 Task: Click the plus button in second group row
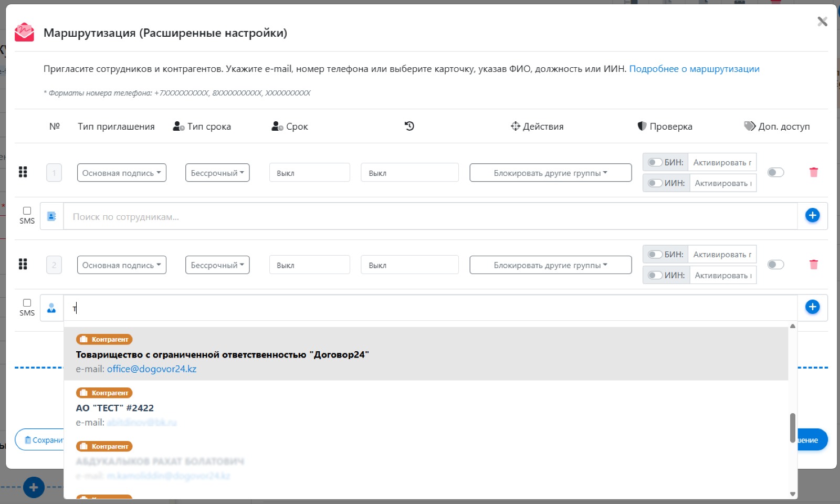[x=812, y=307]
